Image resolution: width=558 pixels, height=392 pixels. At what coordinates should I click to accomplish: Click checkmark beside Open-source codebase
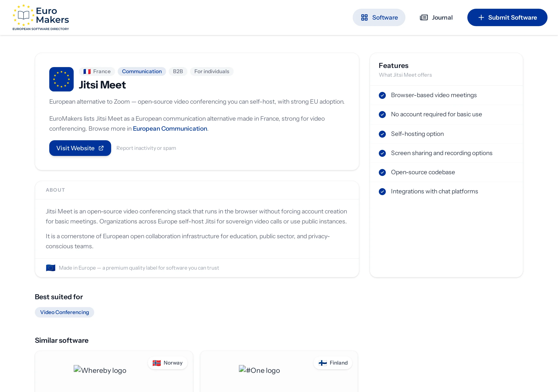(x=382, y=172)
